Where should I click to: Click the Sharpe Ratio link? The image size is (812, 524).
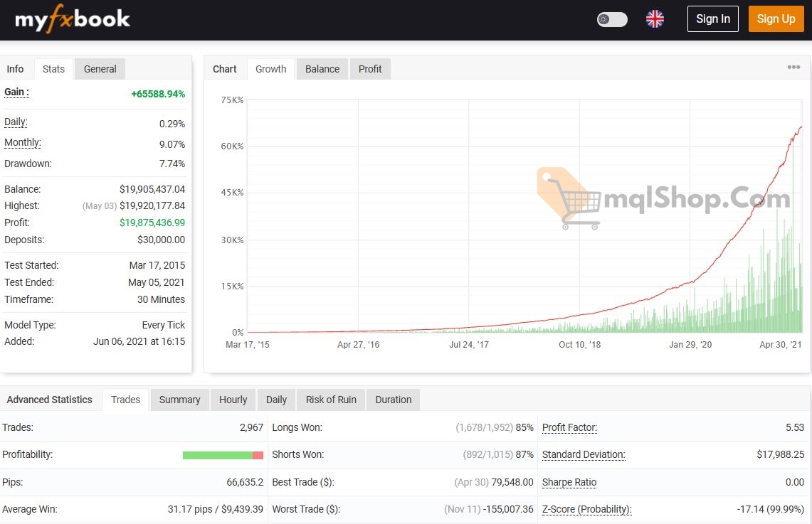(569, 482)
